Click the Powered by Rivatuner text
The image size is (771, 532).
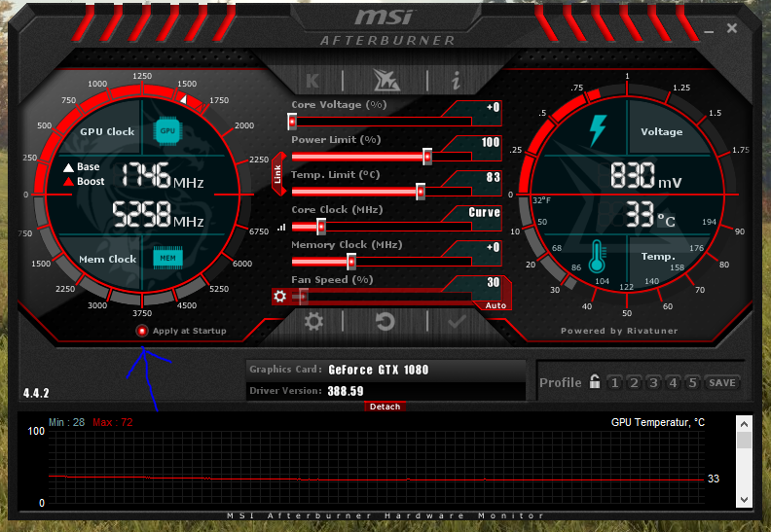point(619,331)
